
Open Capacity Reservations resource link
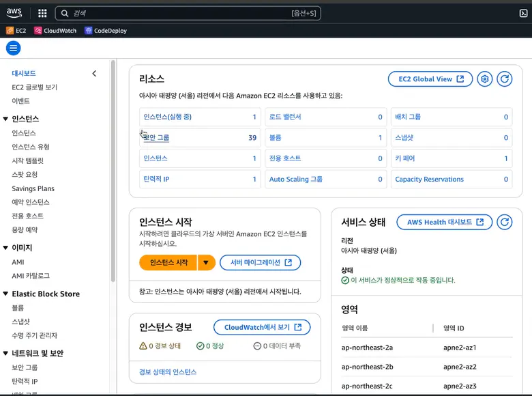(x=429, y=179)
